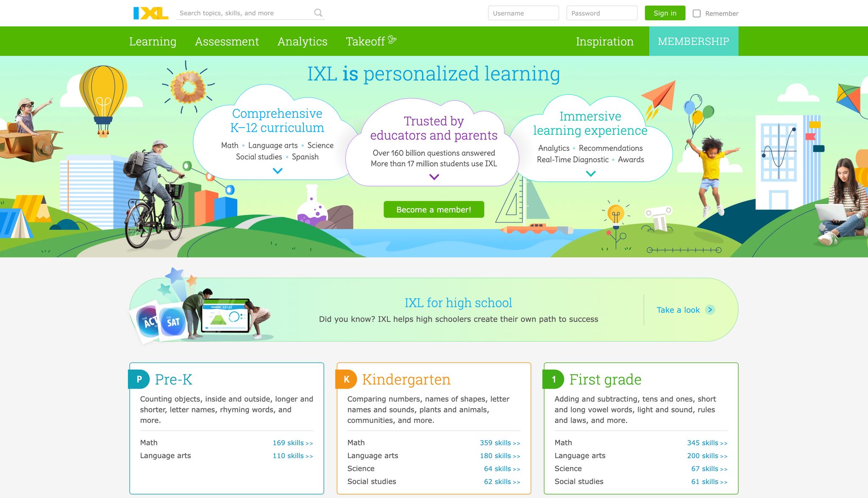Open the Learning menu

click(153, 42)
